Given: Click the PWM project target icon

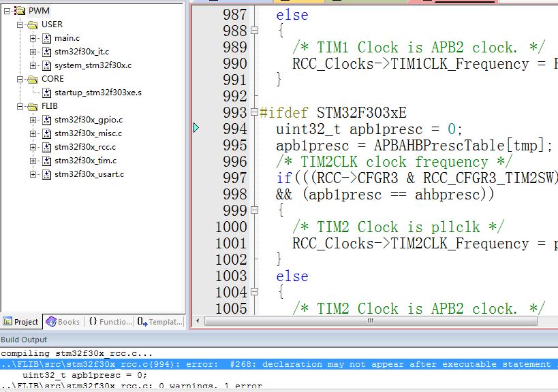Looking at the screenshot, I should tap(20, 11).
